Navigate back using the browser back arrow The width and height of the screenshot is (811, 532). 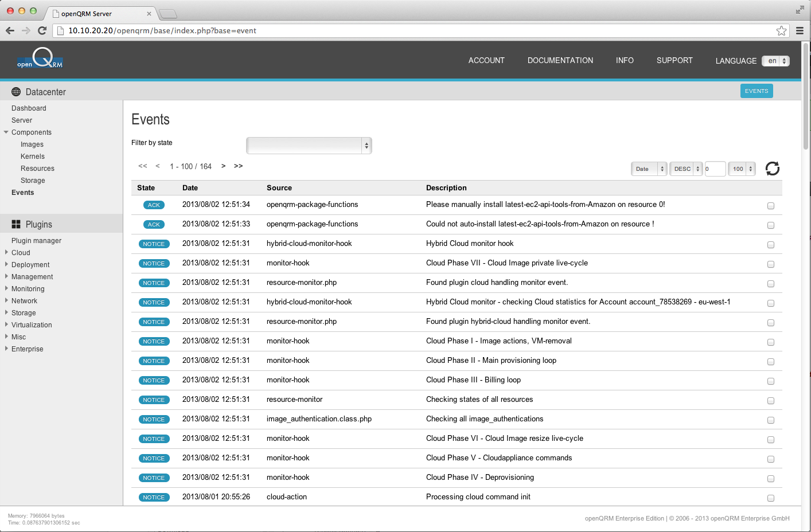10,30
